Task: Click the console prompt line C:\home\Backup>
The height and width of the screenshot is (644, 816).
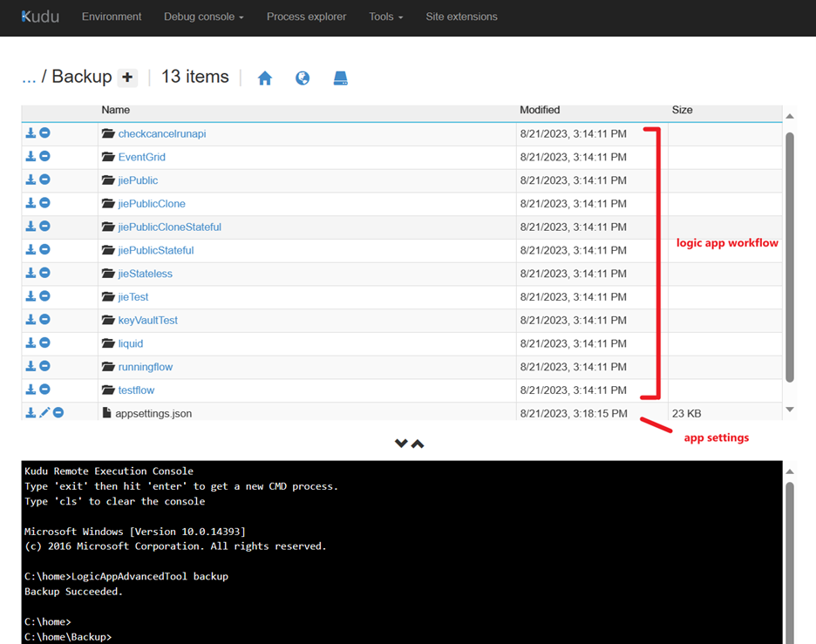Action: pos(68,637)
